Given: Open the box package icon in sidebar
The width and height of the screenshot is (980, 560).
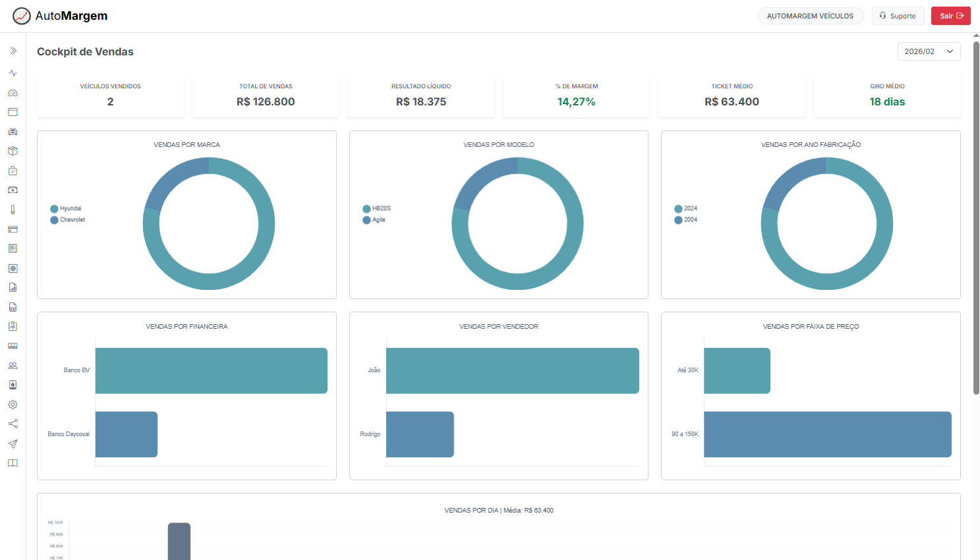Looking at the screenshot, I should 13,151.
